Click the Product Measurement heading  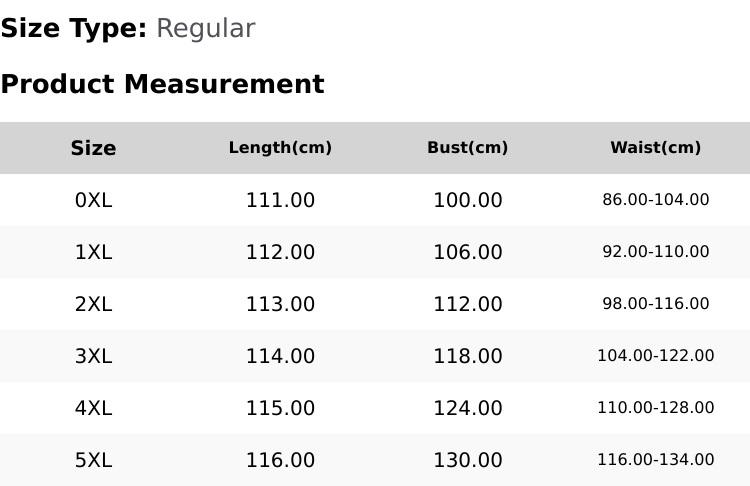coord(163,84)
